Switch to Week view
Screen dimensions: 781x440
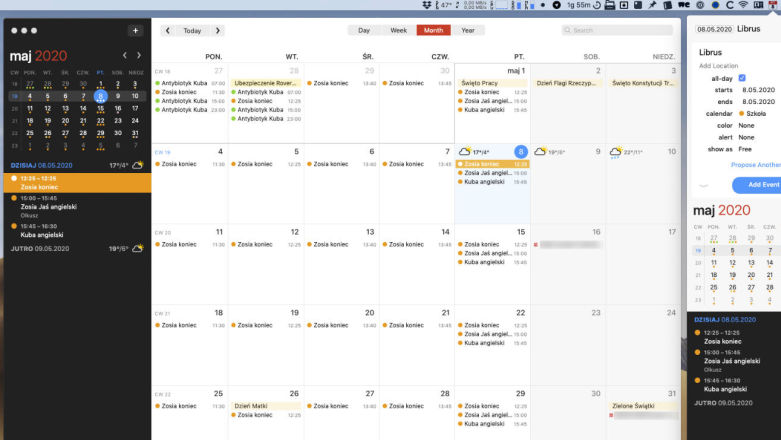click(398, 30)
